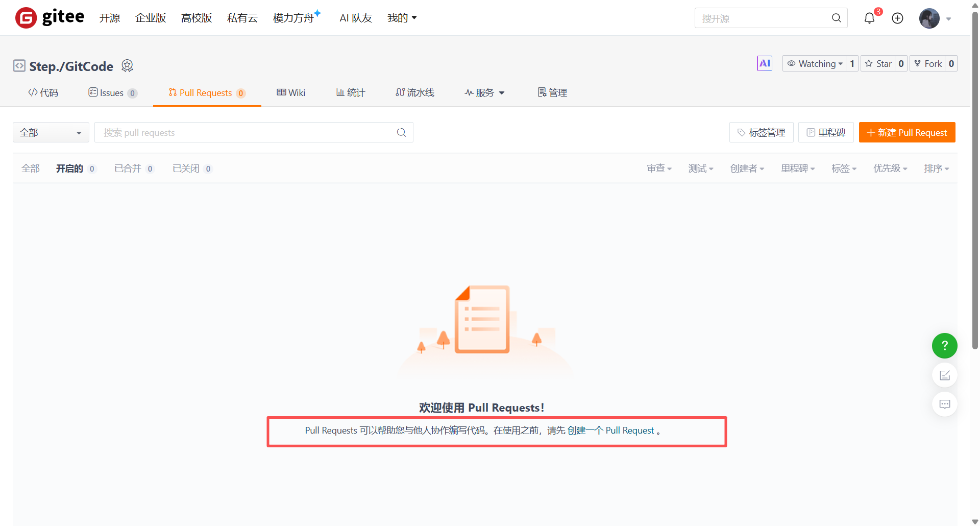Expand the 排序 sort dropdown
The image size is (980, 526).
(x=937, y=169)
